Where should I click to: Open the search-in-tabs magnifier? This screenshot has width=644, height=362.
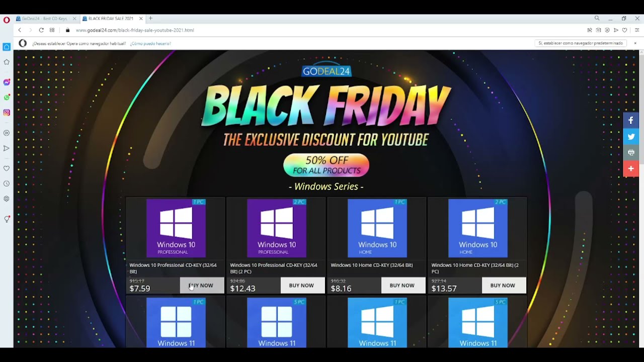tap(597, 19)
